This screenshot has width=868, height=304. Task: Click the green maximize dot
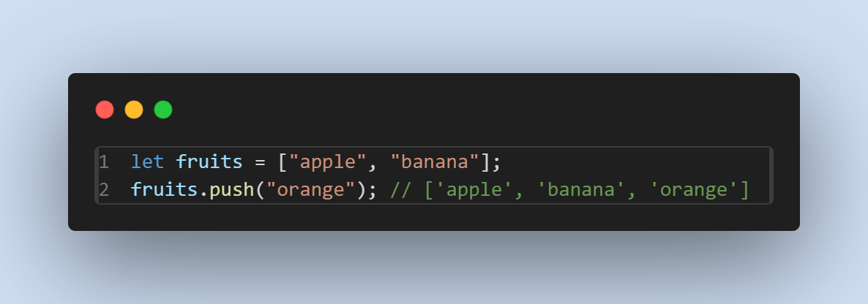pos(163,110)
